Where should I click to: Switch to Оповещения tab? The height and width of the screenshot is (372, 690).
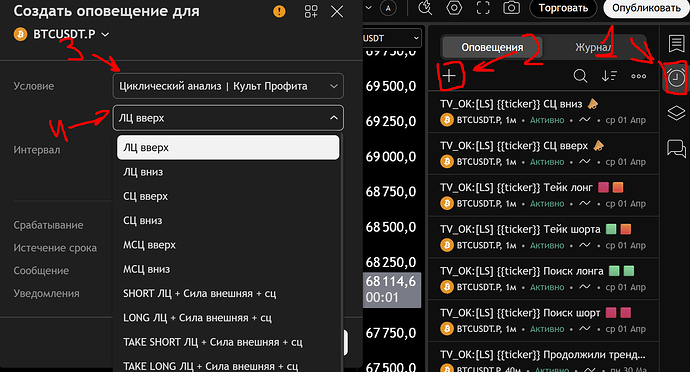(x=492, y=47)
